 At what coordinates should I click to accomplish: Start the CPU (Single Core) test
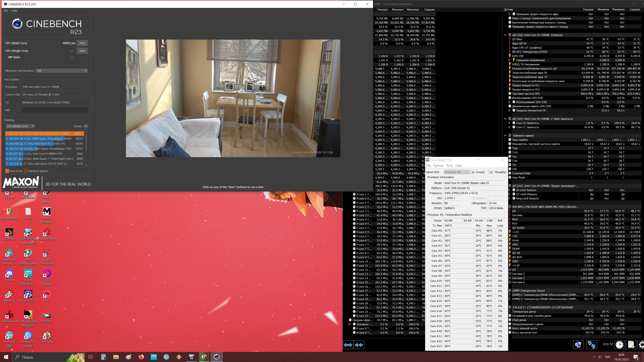(x=82, y=51)
